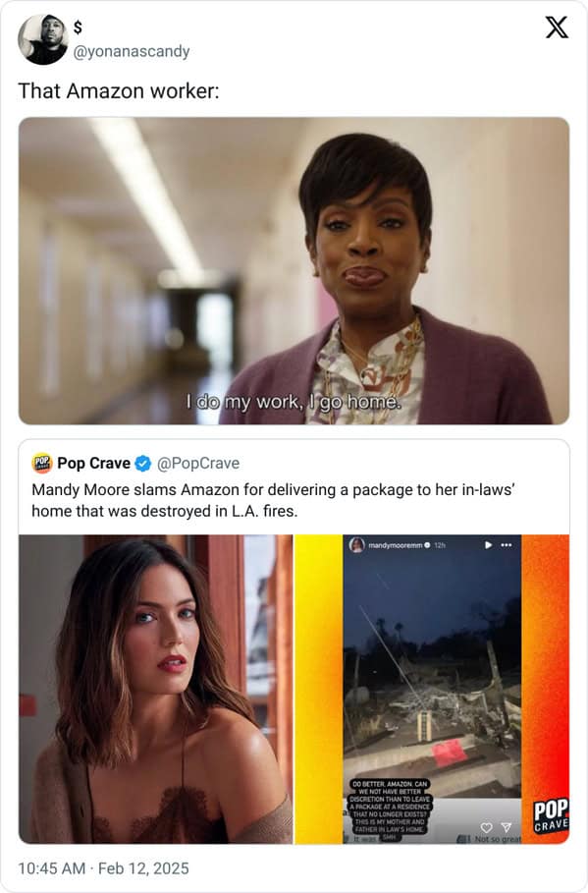Click the story's play button
The height and width of the screenshot is (893, 588).
(488, 545)
